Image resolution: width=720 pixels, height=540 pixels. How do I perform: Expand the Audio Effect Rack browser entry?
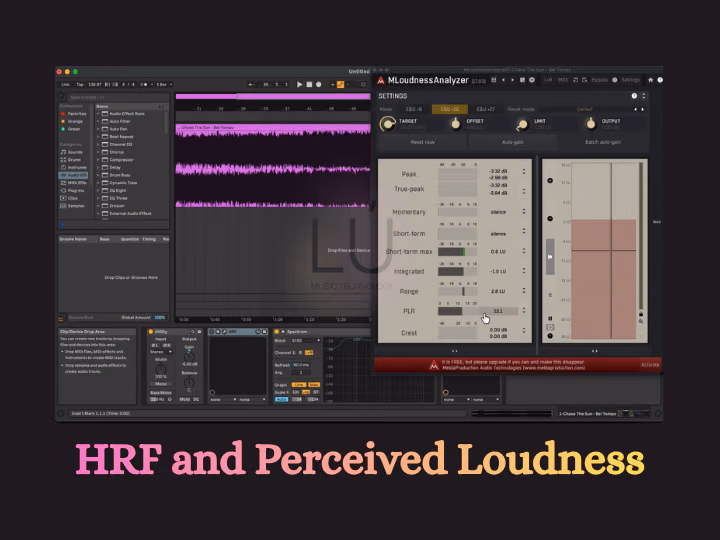coord(98,114)
